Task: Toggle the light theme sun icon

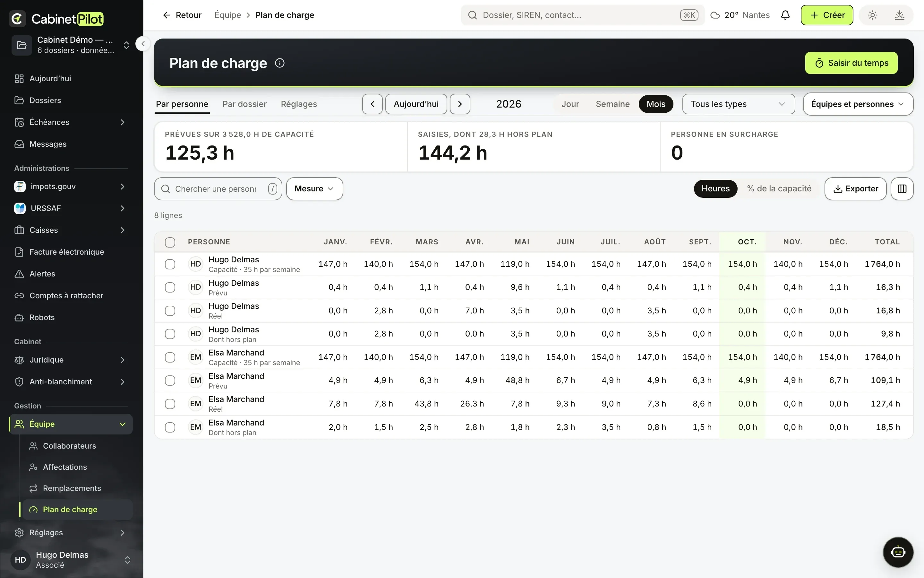Action: click(872, 15)
